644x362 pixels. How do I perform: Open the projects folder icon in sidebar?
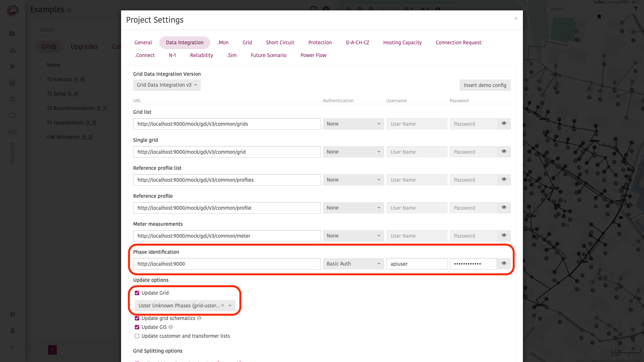(x=12, y=34)
